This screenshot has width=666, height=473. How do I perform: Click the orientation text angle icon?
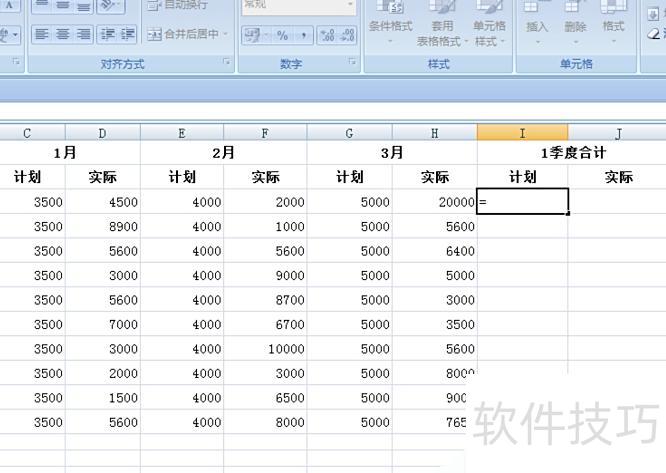pos(110,5)
